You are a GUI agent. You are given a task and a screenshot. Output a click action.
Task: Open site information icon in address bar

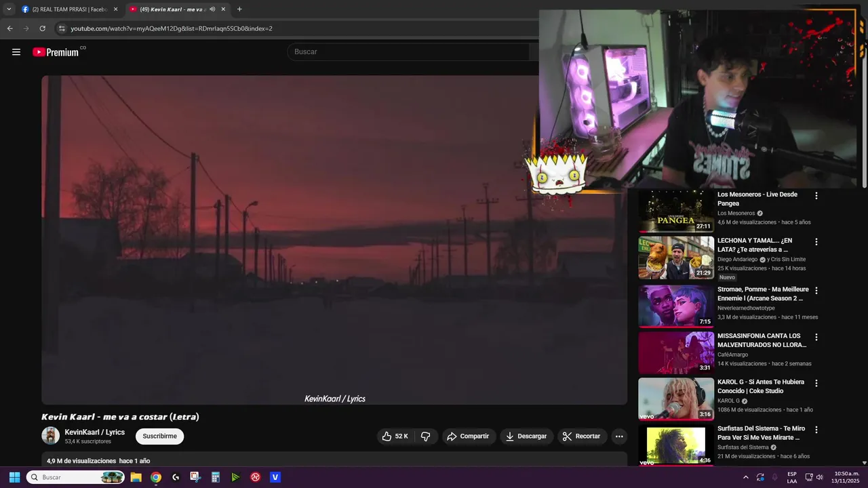[62, 28]
